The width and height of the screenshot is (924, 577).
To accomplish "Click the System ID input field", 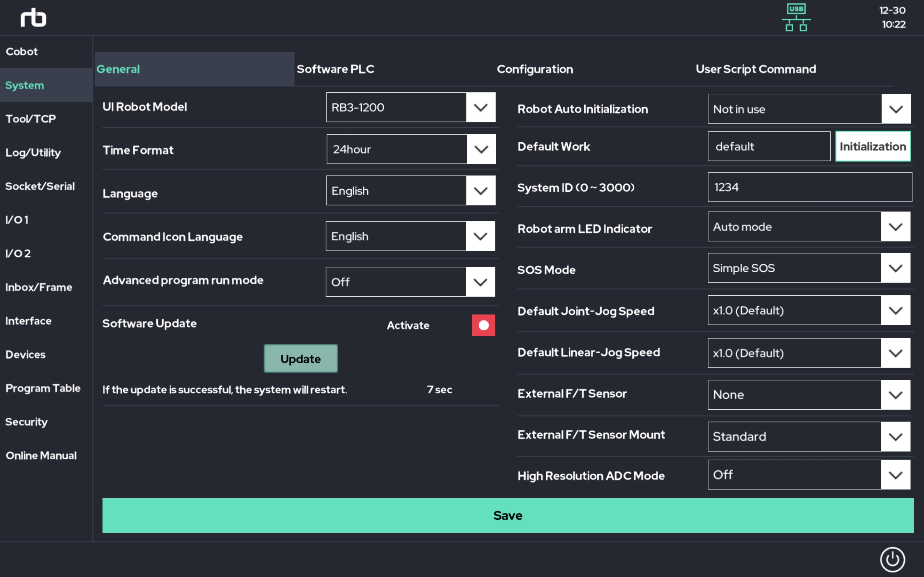I will point(809,187).
